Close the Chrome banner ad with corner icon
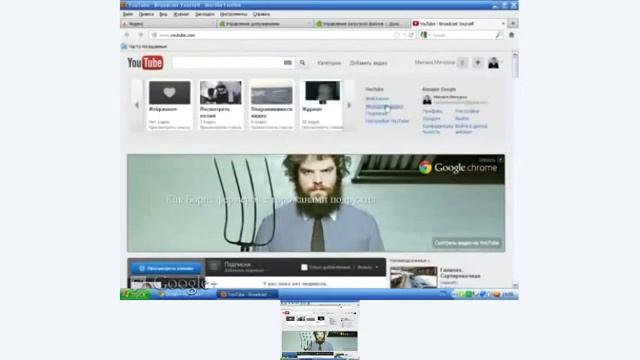Screen dimensions: 640x360 500,160
